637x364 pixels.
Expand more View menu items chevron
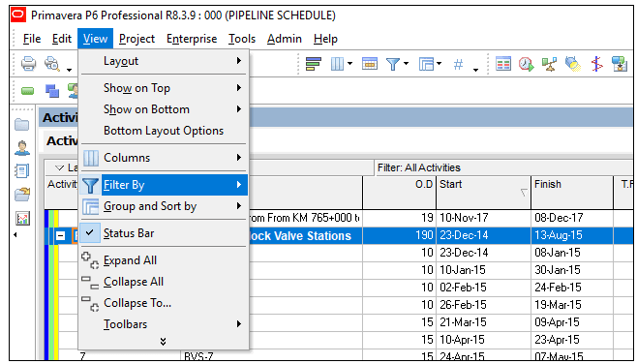click(x=163, y=341)
